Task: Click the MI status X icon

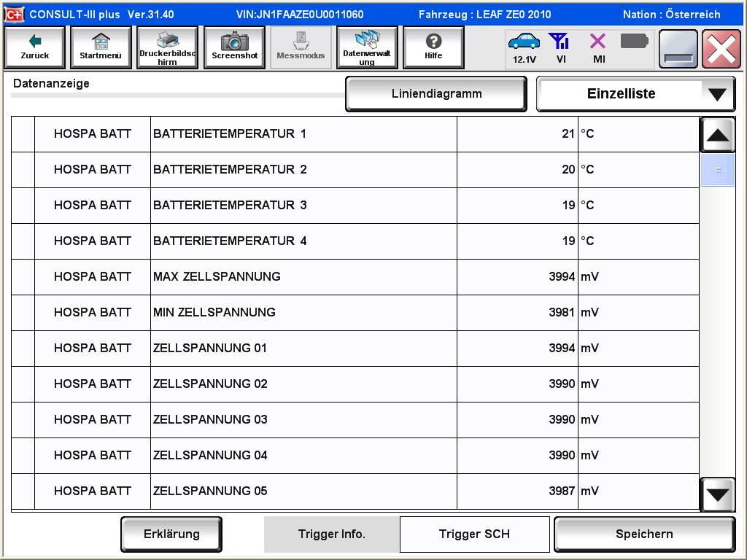Action: coord(598,42)
